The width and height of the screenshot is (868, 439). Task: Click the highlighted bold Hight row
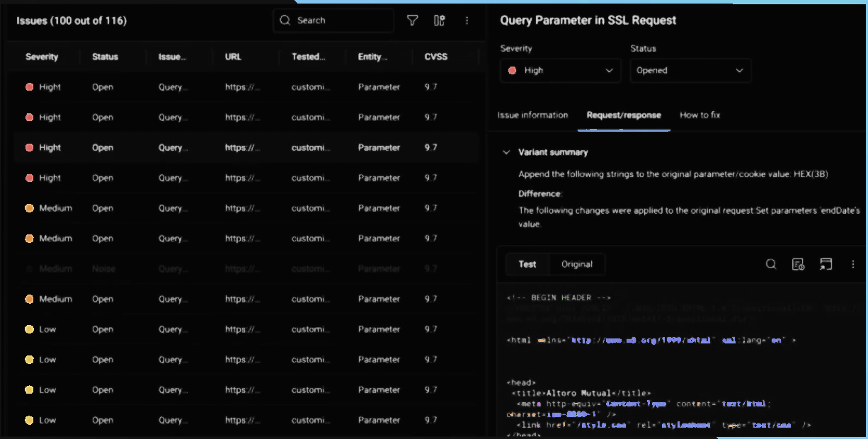[245, 148]
